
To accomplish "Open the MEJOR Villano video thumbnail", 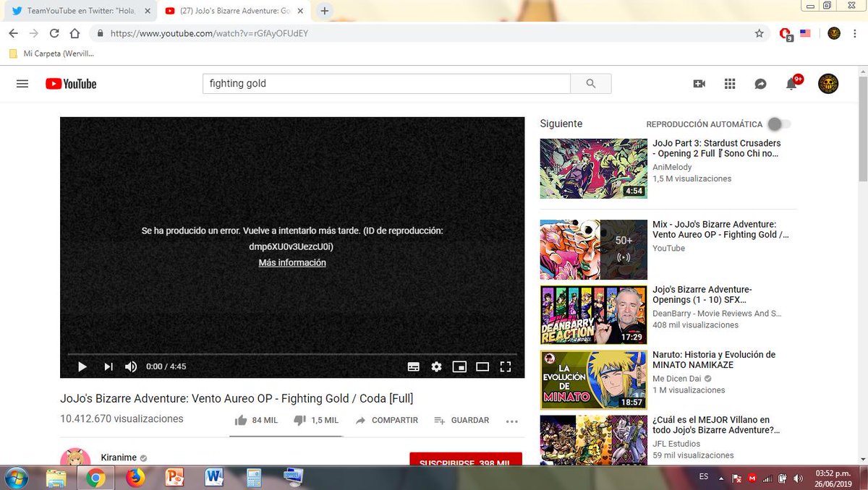I will click(593, 440).
